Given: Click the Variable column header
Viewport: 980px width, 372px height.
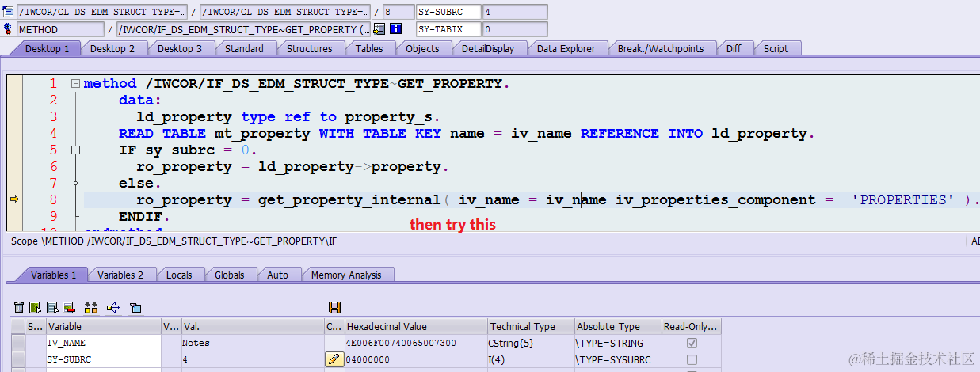Looking at the screenshot, I should click(104, 326).
